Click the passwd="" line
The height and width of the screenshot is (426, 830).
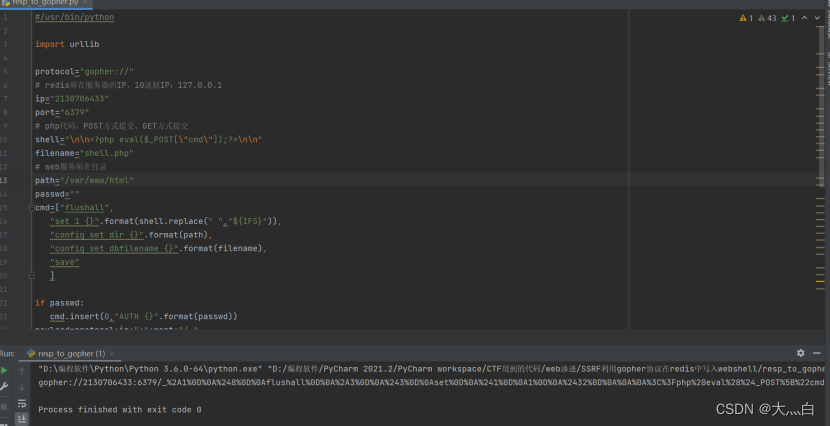click(x=57, y=194)
